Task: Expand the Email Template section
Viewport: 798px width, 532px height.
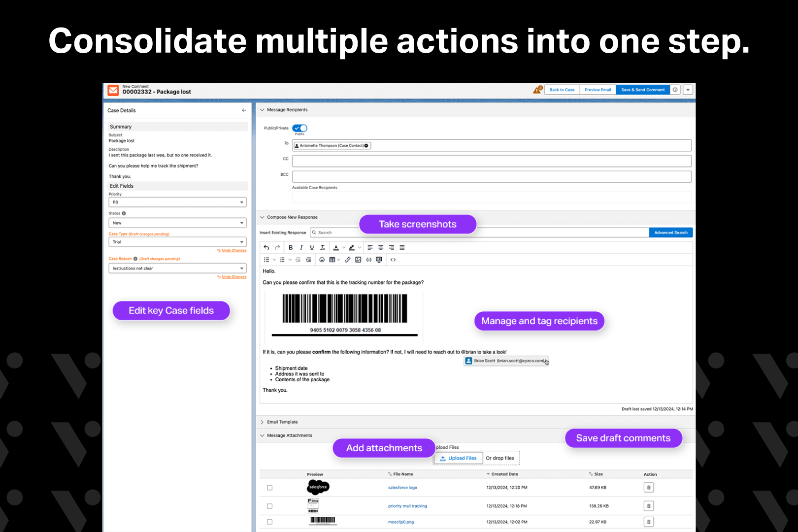Action: click(x=262, y=422)
